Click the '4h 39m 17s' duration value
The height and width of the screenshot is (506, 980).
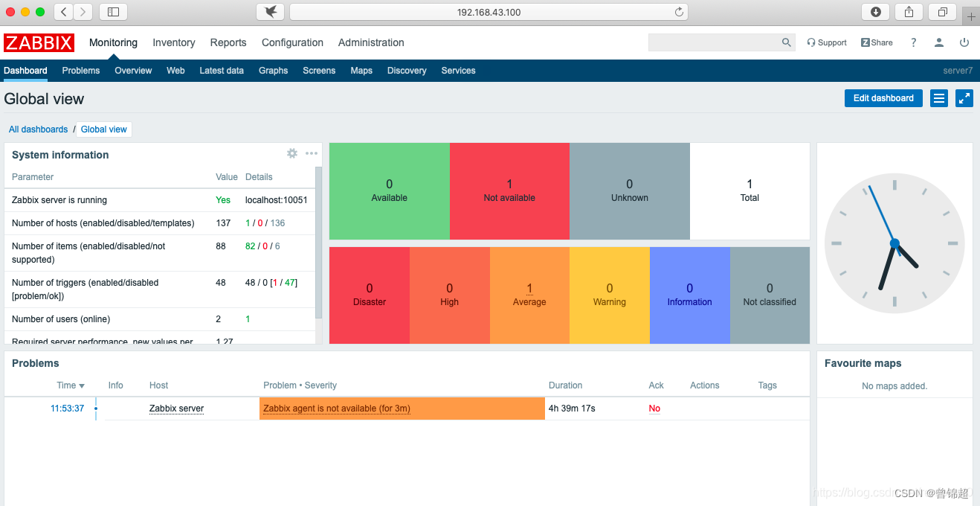(x=572, y=409)
